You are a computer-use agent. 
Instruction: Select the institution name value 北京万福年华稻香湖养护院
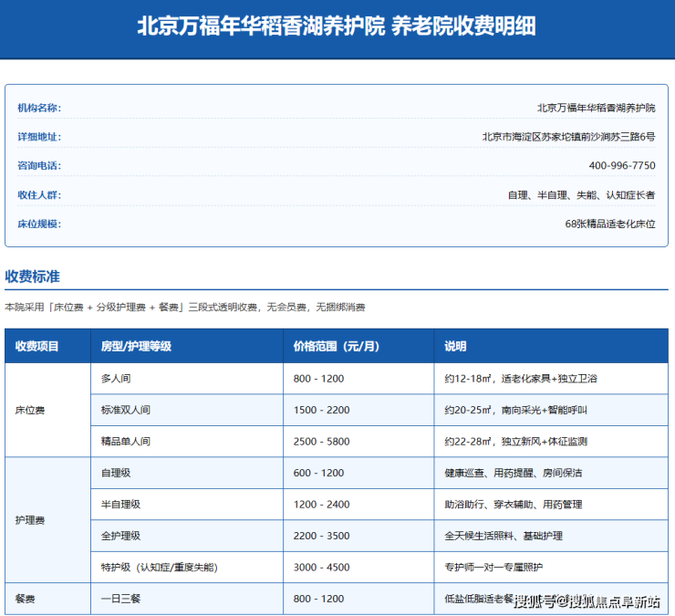597,108
